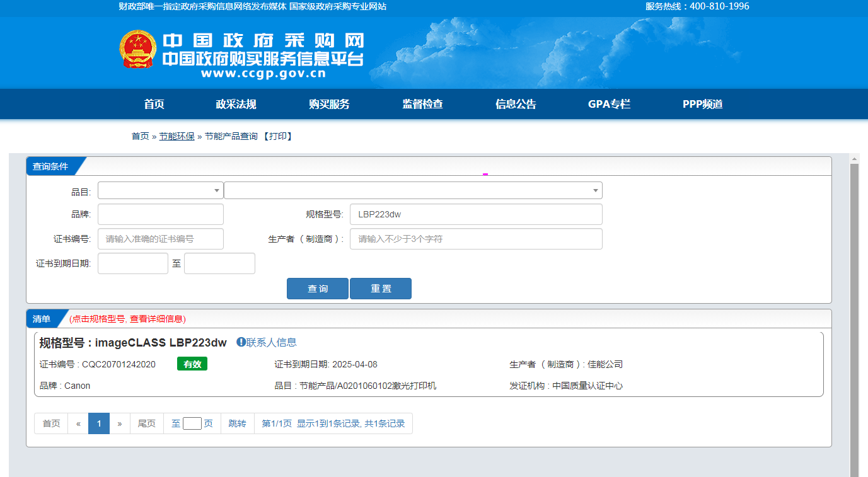Open 政采法规 navigation menu
Image resolution: width=868 pixels, height=477 pixels.
pos(236,105)
